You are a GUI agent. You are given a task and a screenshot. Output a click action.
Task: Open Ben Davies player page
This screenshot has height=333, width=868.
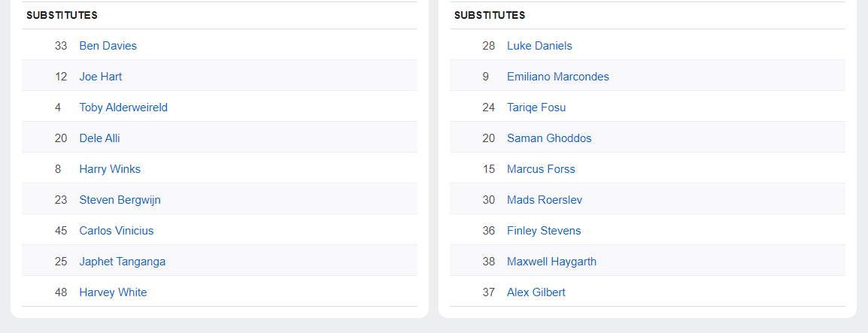pos(108,46)
